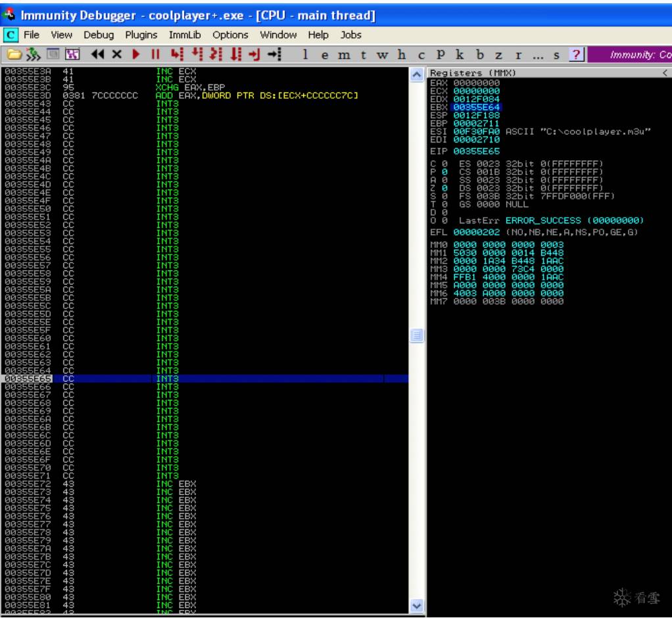Select ESP register value 0012F188
672x618 pixels.
click(477, 115)
